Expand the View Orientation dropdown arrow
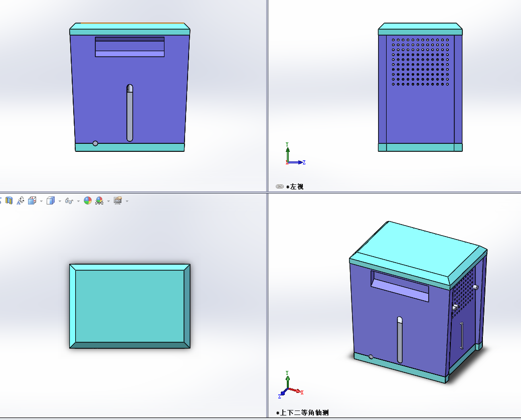The image size is (521, 420). [x=41, y=201]
